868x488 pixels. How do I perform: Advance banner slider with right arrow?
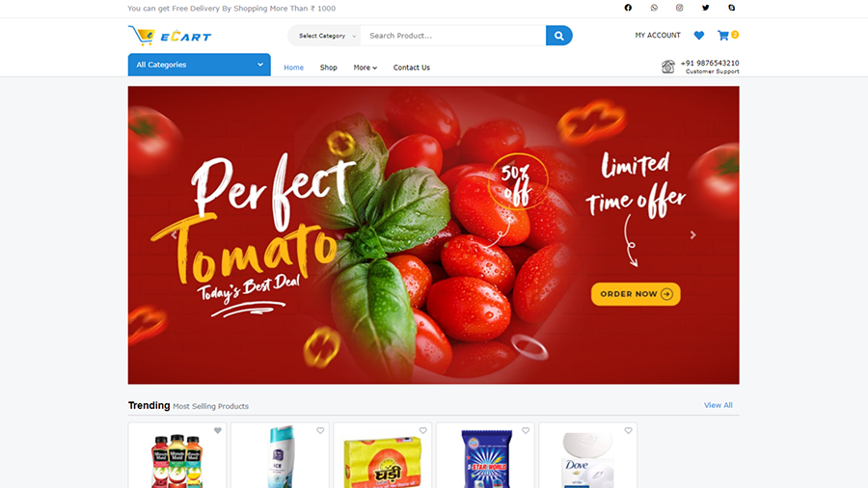[x=692, y=235]
